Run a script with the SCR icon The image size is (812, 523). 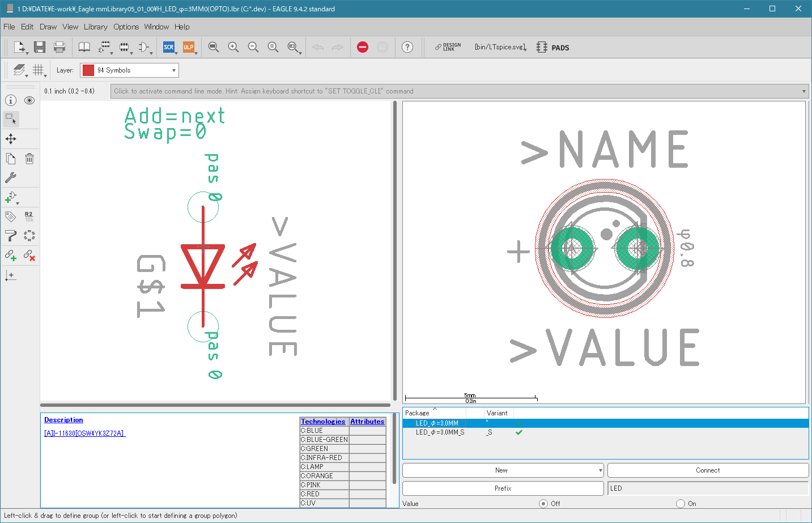tap(168, 47)
